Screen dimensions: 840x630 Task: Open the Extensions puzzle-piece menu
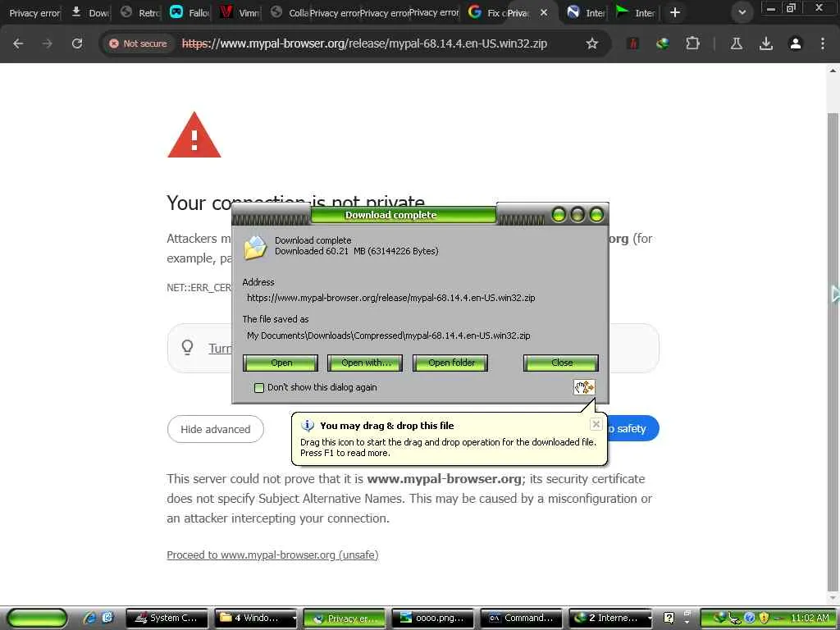(x=692, y=43)
